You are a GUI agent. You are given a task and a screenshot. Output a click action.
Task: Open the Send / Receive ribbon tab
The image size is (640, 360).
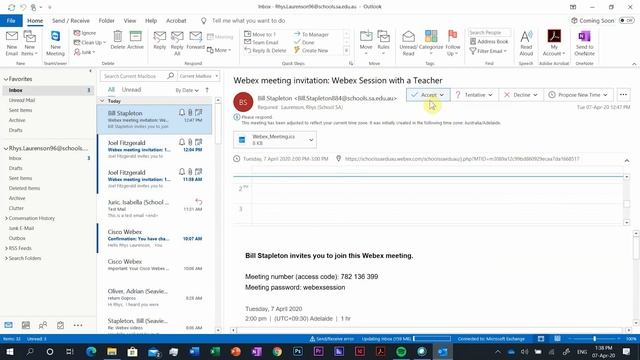click(x=71, y=20)
